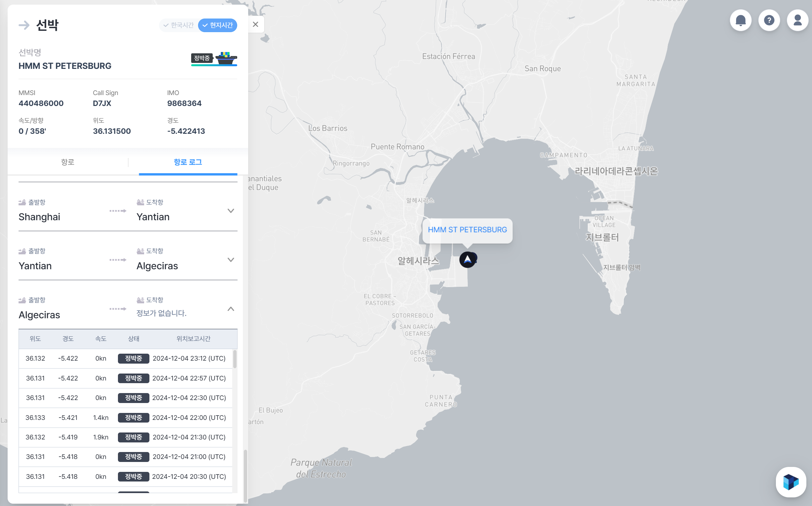Click the 정박중 badge beside ship icon
This screenshot has width=812, height=506.
coord(202,58)
